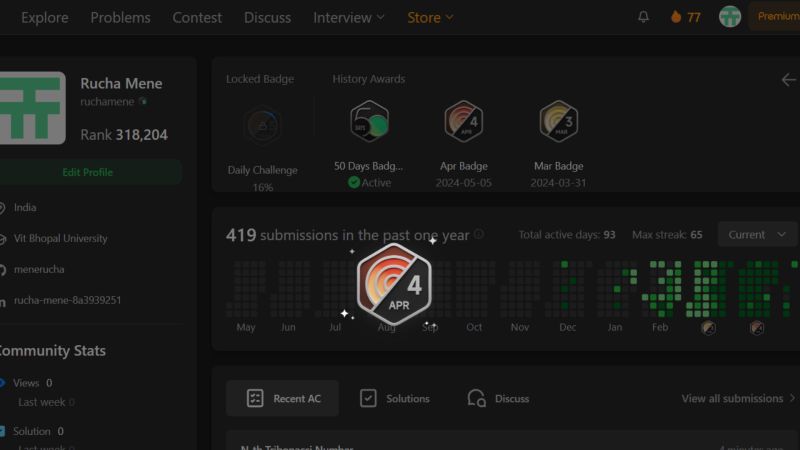Click the Locked Badge Daily Challenge icon

coord(263,126)
